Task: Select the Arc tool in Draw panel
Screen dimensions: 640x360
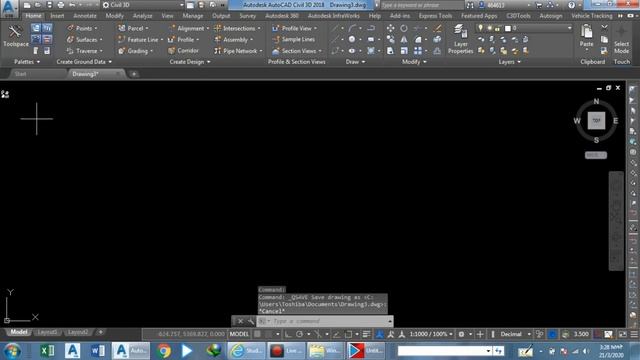Action: [x=352, y=28]
